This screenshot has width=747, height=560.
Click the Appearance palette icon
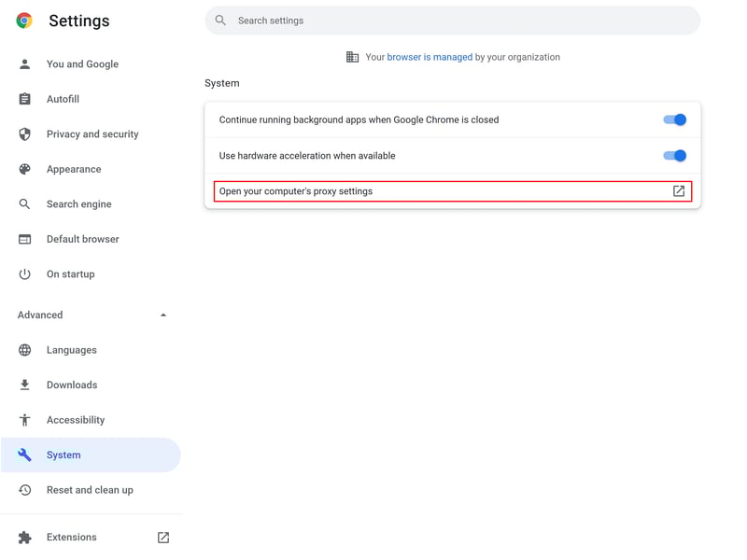[x=25, y=169]
